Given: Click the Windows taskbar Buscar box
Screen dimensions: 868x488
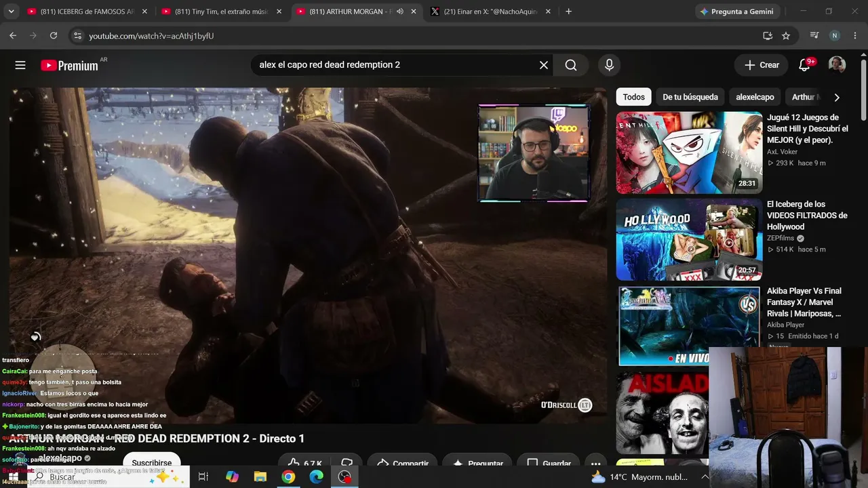Looking at the screenshot, I should (107, 477).
